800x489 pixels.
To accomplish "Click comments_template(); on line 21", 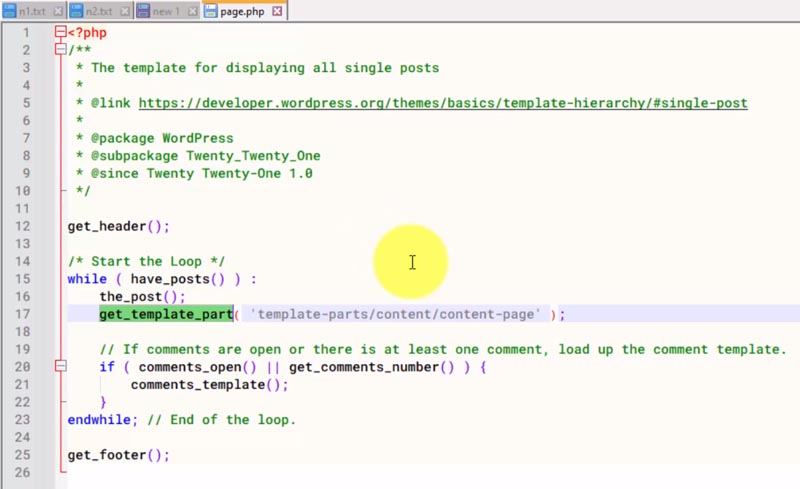I will coord(210,384).
